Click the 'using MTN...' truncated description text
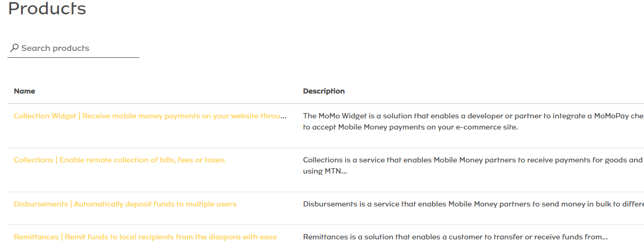 325,171
